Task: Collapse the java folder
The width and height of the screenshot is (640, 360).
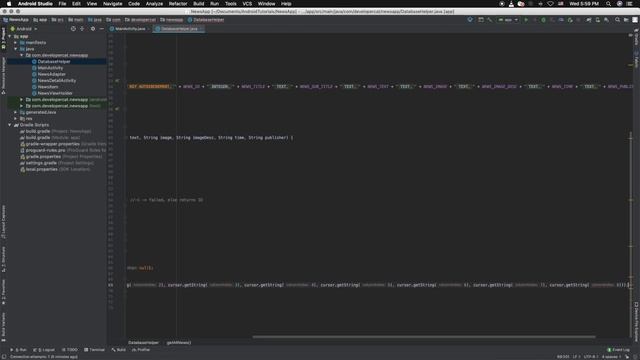Action: [16, 49]
